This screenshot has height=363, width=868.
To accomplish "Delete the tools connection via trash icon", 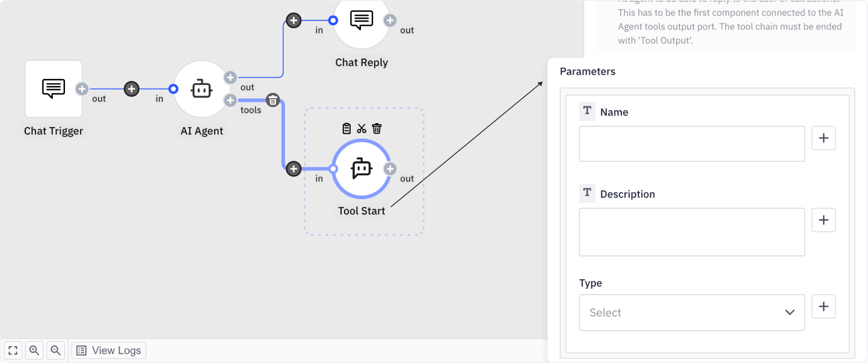I will click(x=272, y=101).
